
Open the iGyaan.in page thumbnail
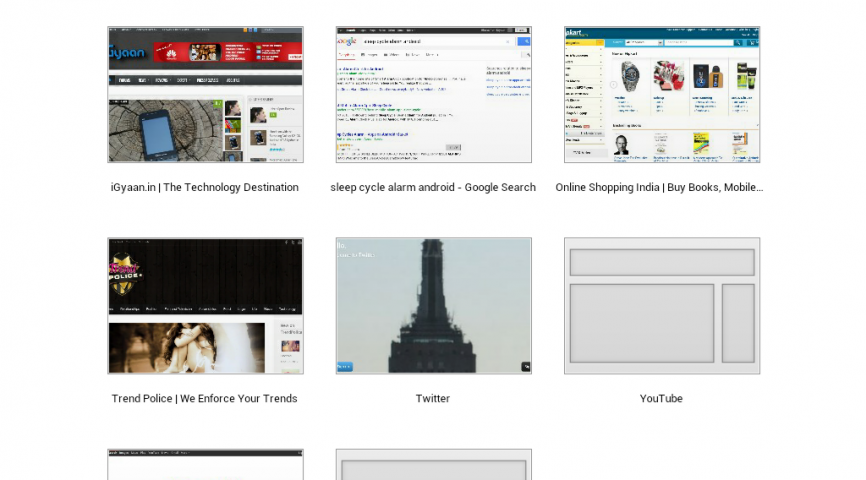(x=205, y=95)
